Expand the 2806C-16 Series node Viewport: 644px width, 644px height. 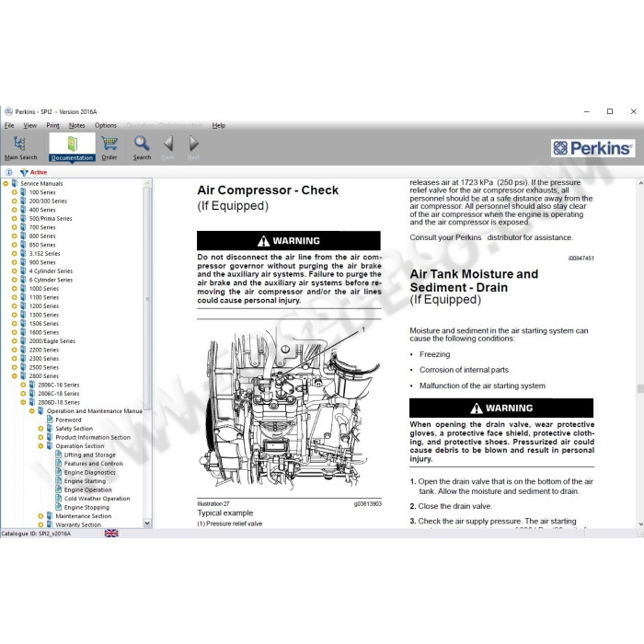(x=23, y=385)
